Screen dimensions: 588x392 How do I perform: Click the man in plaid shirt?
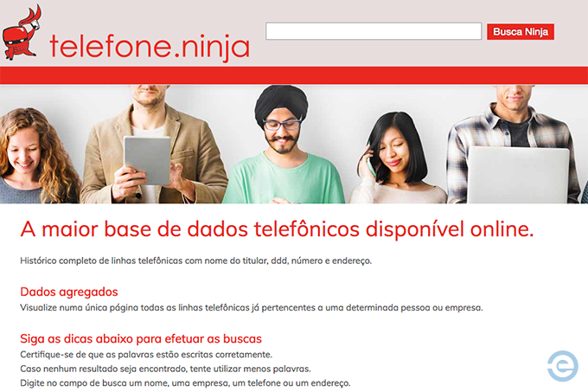(x=514, y=144)
